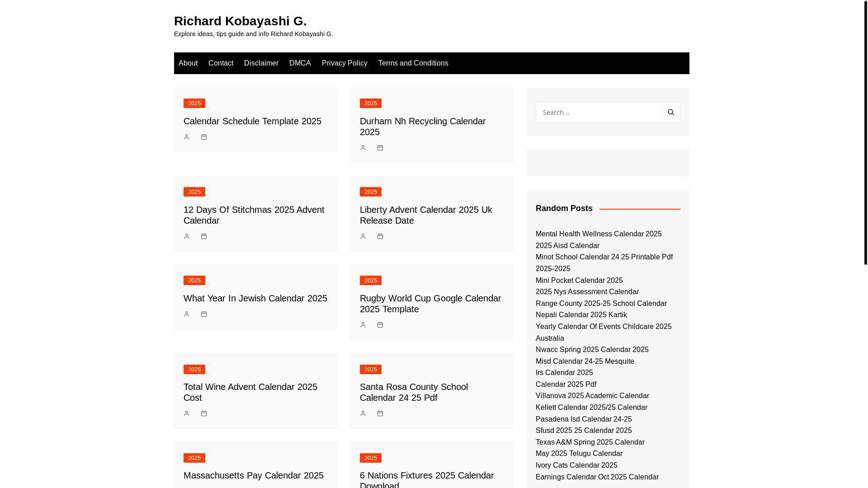Click 2025 tag above 12 Days Of Stitchmas

tap(194, 192)
